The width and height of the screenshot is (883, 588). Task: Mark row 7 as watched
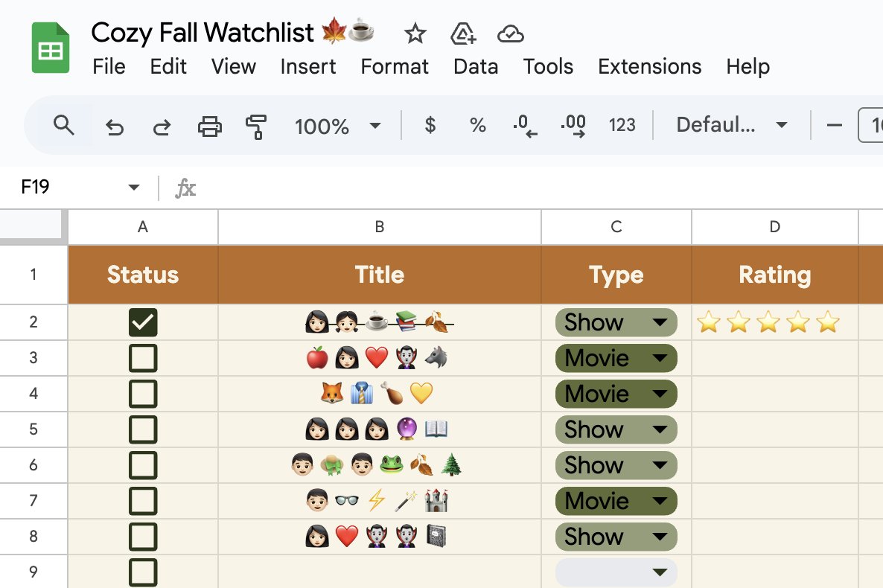pos(142,501)
